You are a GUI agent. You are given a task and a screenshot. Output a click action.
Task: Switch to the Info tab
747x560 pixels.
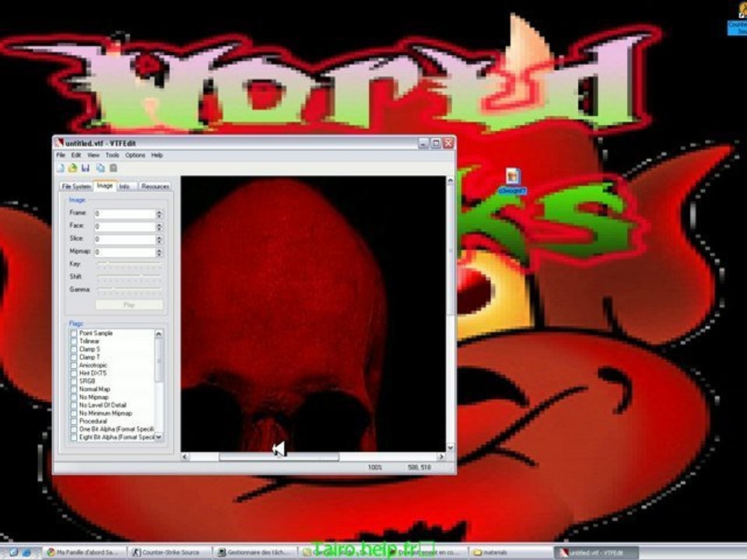coord(124,186)
